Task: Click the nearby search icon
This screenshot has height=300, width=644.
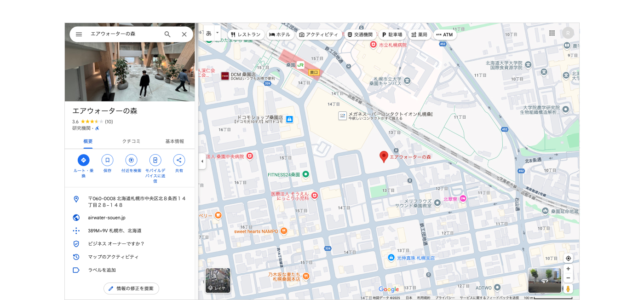Action: click(x=131, y=160)
